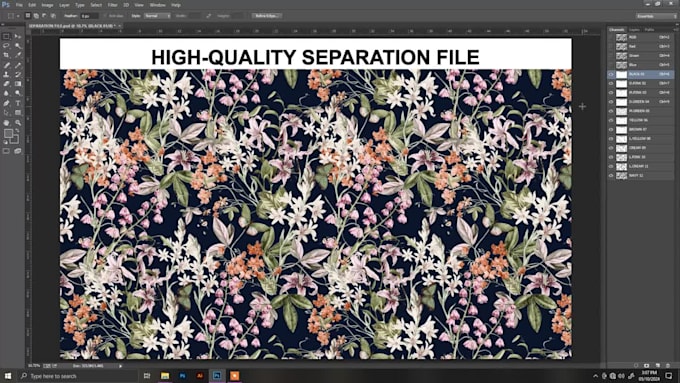Open Task View on the taskbar

tap(147, 376)
